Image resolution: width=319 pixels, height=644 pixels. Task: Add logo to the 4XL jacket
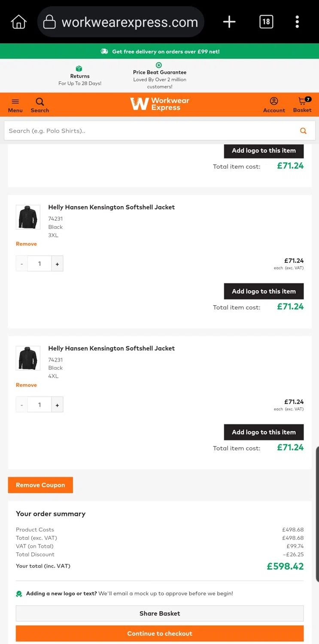[x=264, y=432]
